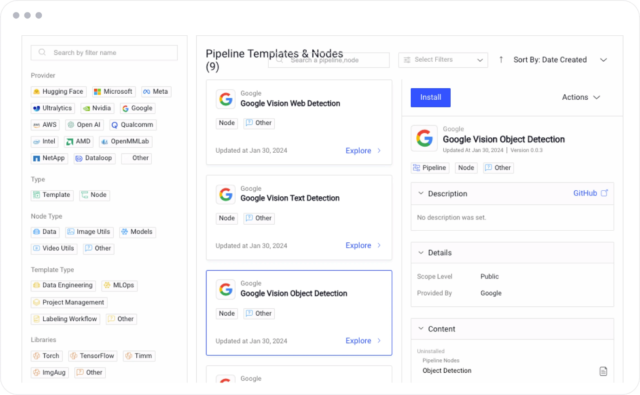
Task: Select Intel provider filter
Action: pyautogui.click(x=44, y=141)
